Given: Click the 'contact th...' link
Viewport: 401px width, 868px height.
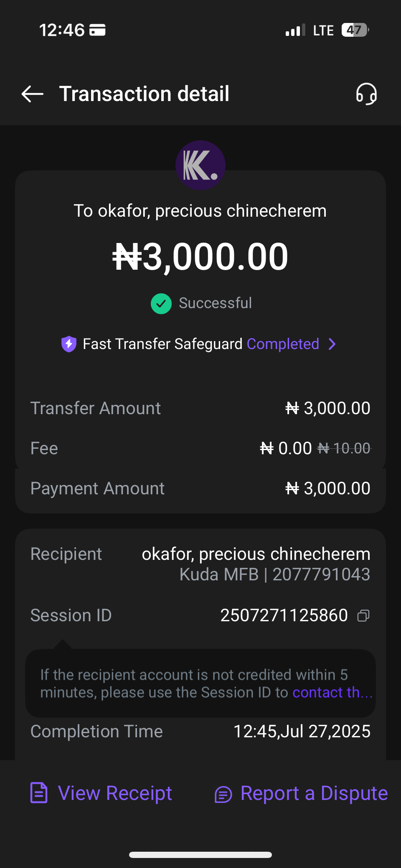Looking at the screenshot, I should tap(332, 692).
